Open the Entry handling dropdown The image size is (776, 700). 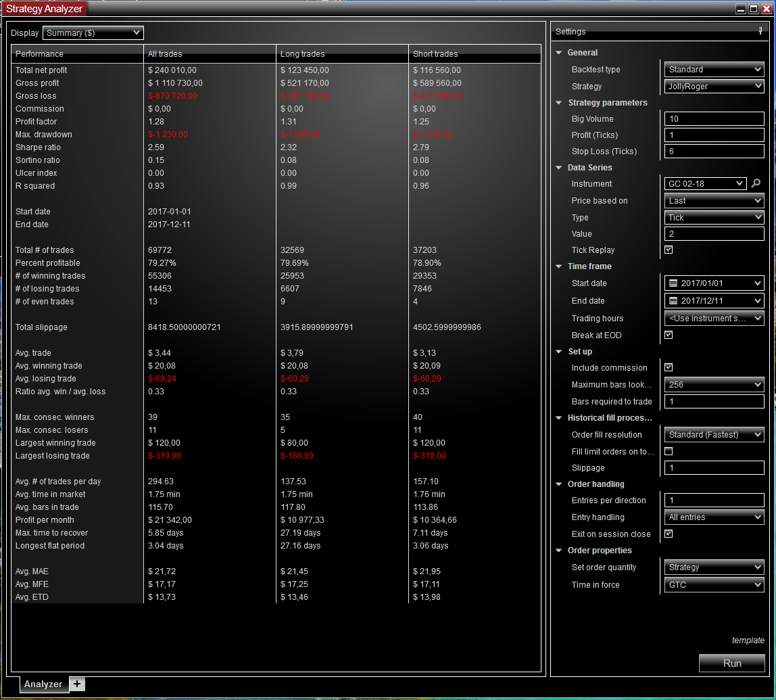pyautogui.click(x=714, y=517)
